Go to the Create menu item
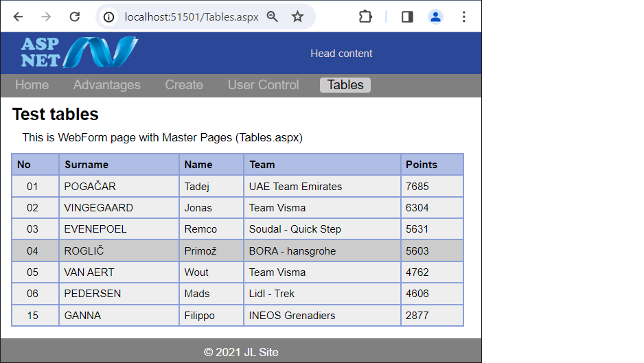Screen dimensions: 644x363 pos(184,85)
